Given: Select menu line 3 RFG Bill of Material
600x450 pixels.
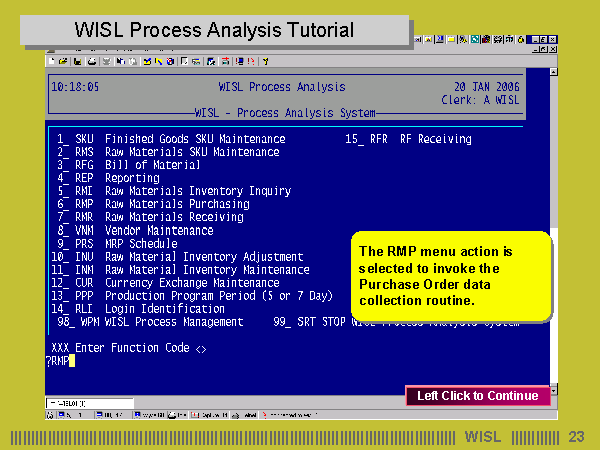Looking at the screenshot, I should [x=129, y=165].
